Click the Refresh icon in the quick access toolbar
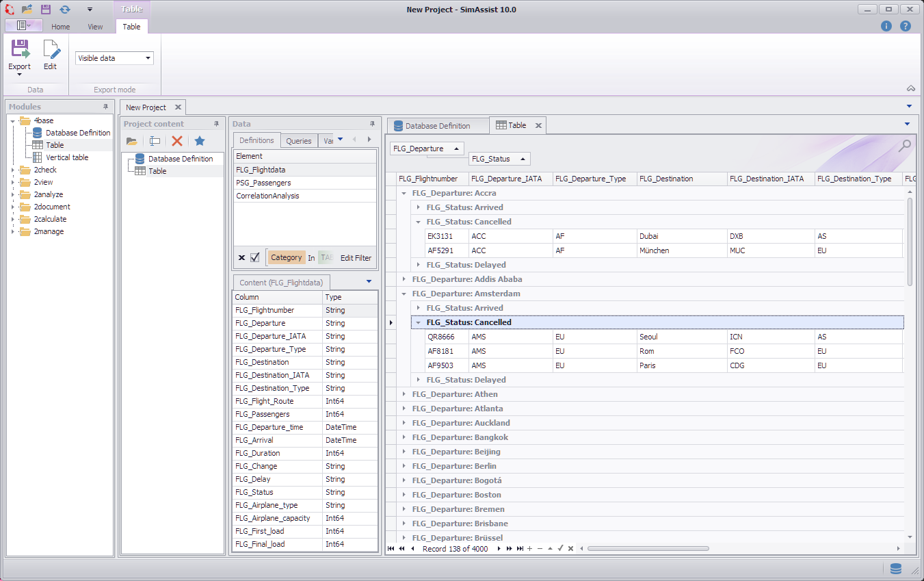Image resolution: width=924 pixels, height=581 pixels. point(65,9)
